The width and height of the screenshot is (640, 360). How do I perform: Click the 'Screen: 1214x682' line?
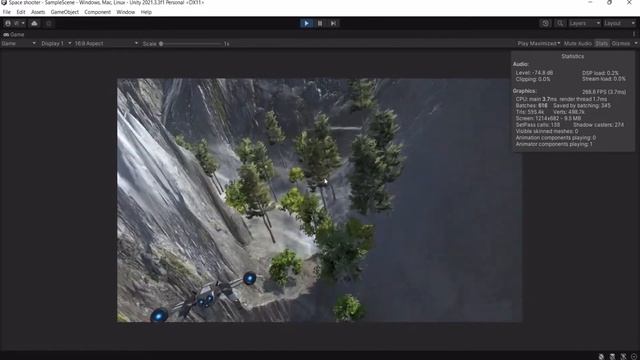point(548,118)
